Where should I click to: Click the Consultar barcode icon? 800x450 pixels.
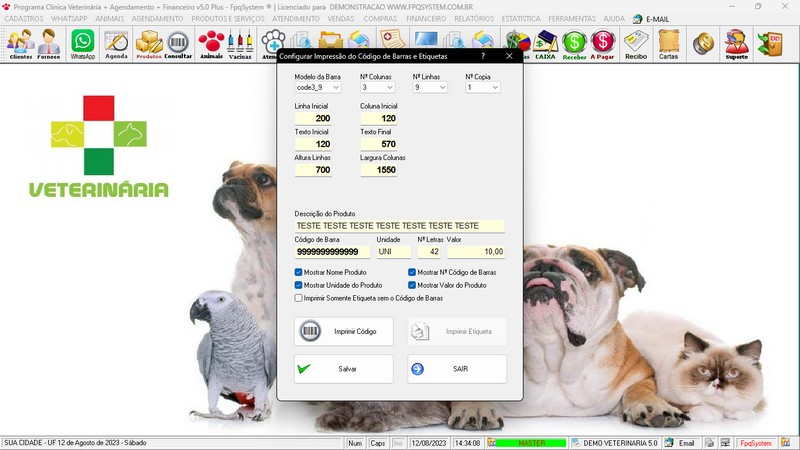coord(178,44)
